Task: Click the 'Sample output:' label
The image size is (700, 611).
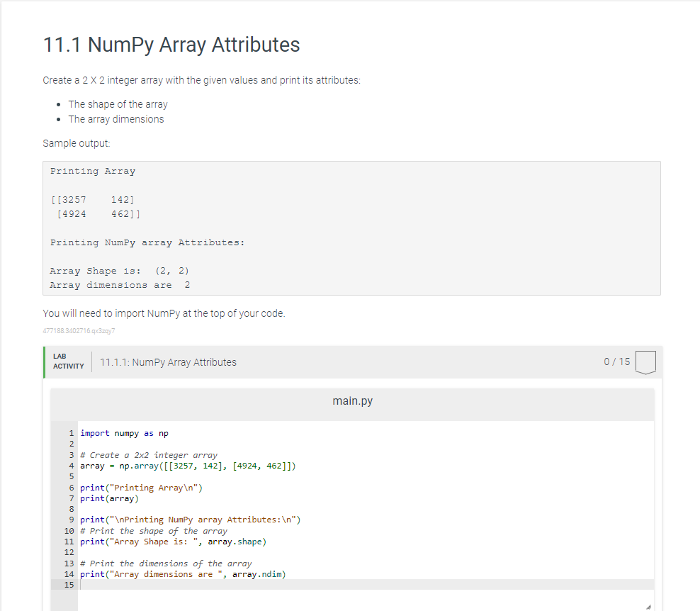Action: click(x=77, y=143)
